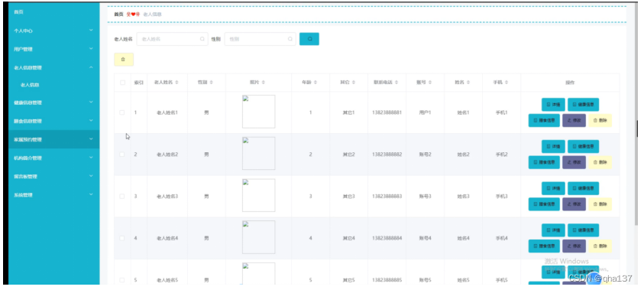Click phone number 13823888882
This screenshot has height=290, width=644.
(387, 155)
